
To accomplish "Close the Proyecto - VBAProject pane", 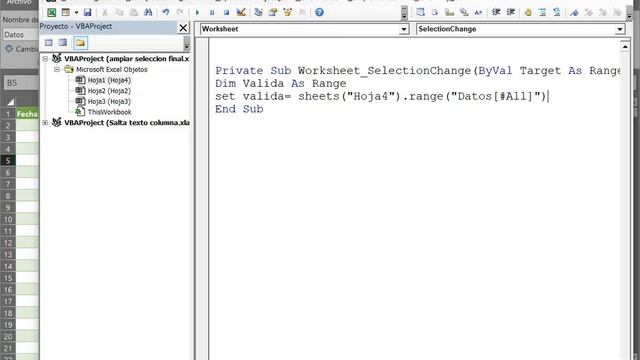I will tap(183, 28).
